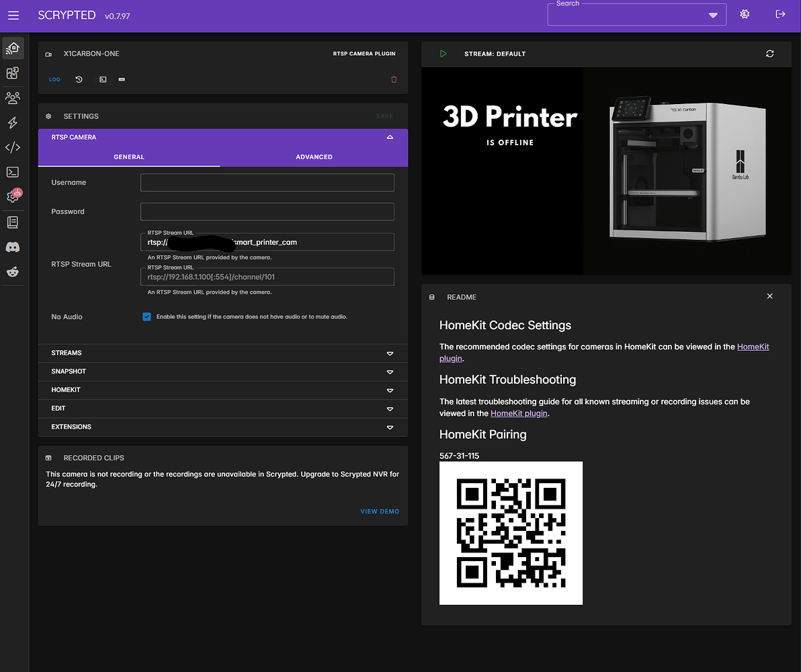Open the Reddit community icon
The width and height of the screenshot is (801, 672).
point(12,271)
